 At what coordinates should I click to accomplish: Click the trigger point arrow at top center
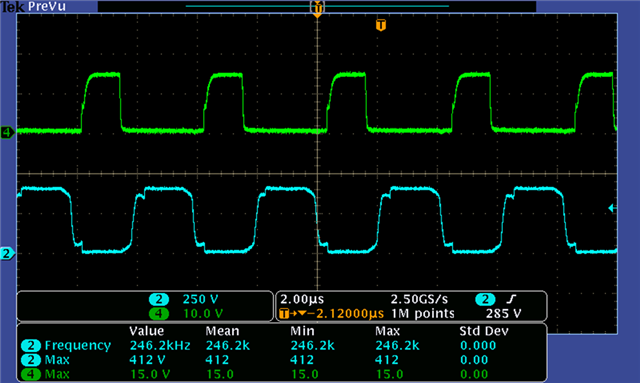(x=317, y=9)
